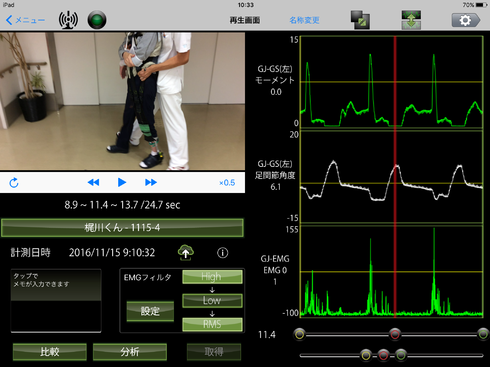Play the recorded video
Image resolution: width=490 pixels, height=367 pixels.
[122, 182]
